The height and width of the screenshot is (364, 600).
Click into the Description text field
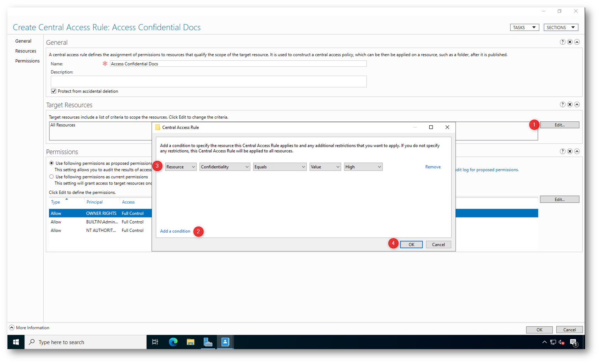(208, 81)
